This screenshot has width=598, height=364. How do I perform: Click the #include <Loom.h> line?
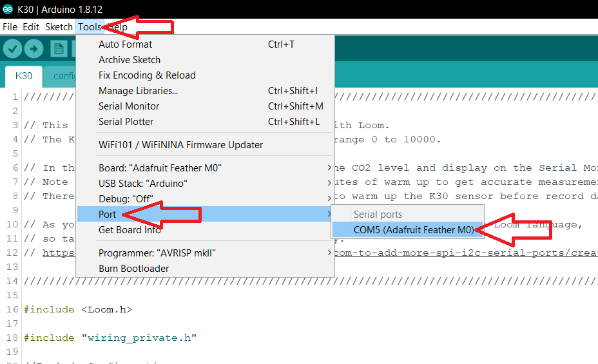coord(78,309)
